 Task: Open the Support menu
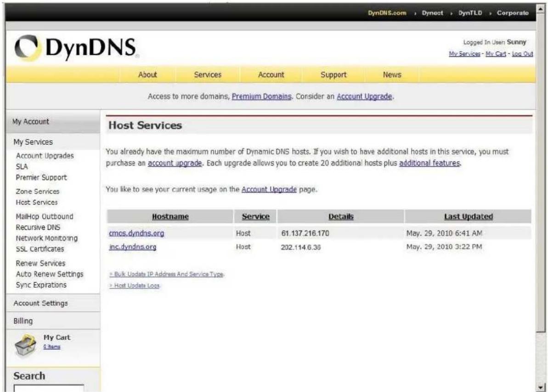[x=333, y=74]
